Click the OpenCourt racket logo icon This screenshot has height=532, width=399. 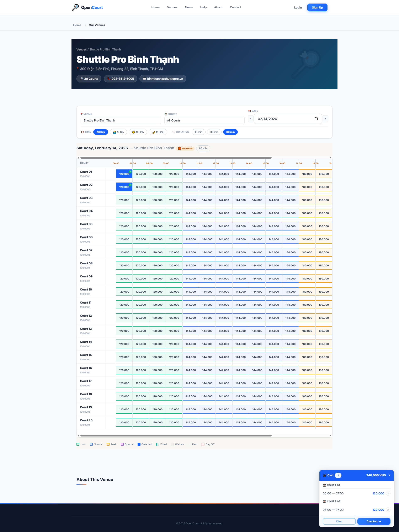click(75, 7)
